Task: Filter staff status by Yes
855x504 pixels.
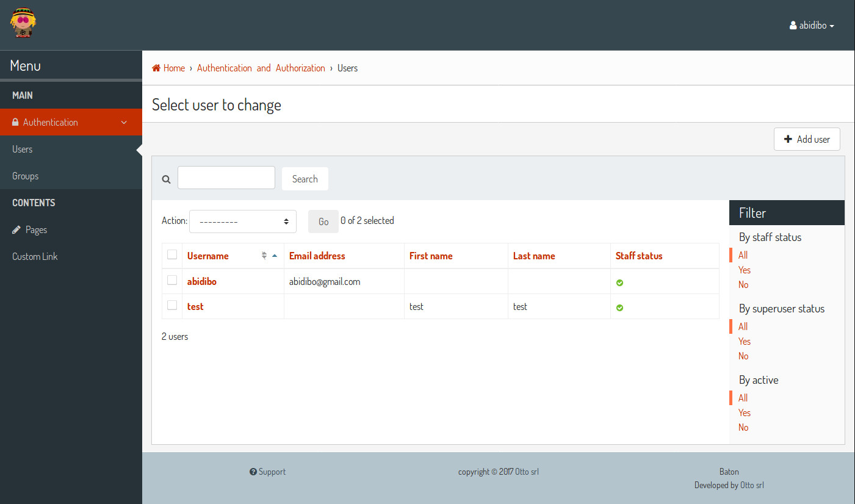Action: point(745,270)
